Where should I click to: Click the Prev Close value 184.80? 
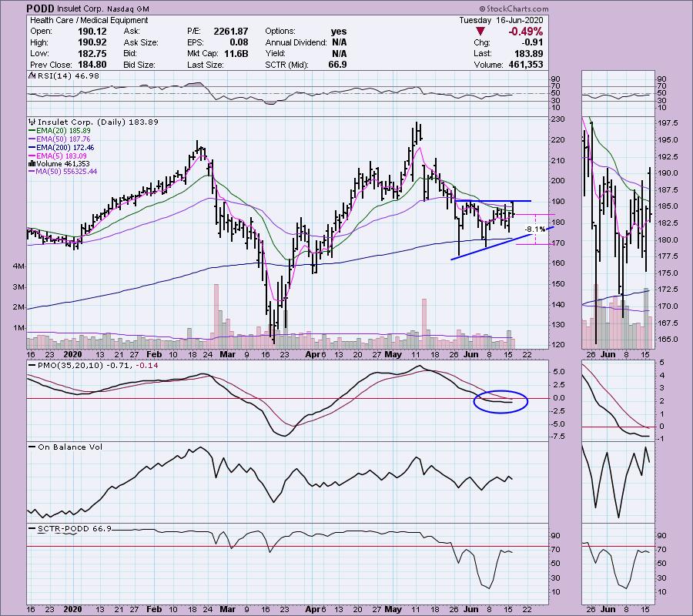(92, 65)
